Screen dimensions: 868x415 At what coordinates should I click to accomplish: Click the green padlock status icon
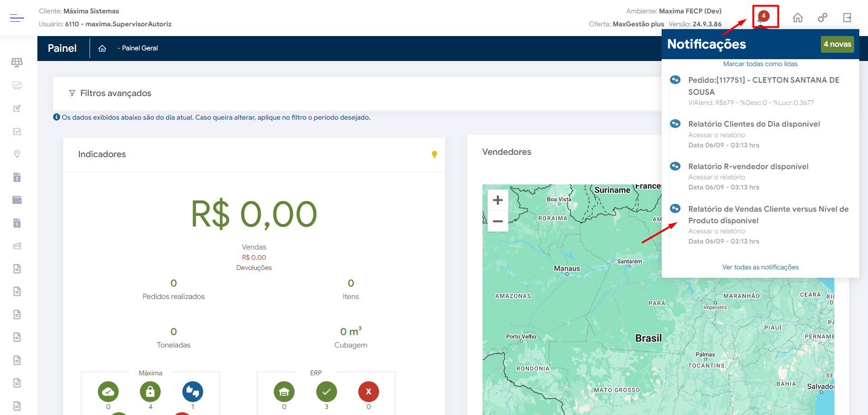point(150,392)
